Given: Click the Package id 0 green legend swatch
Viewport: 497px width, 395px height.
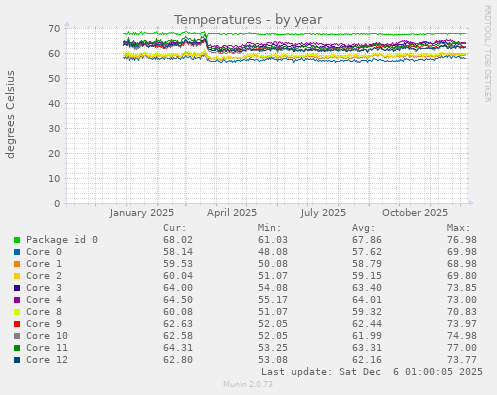Looking at the screenshot, I should click(17, 240).
